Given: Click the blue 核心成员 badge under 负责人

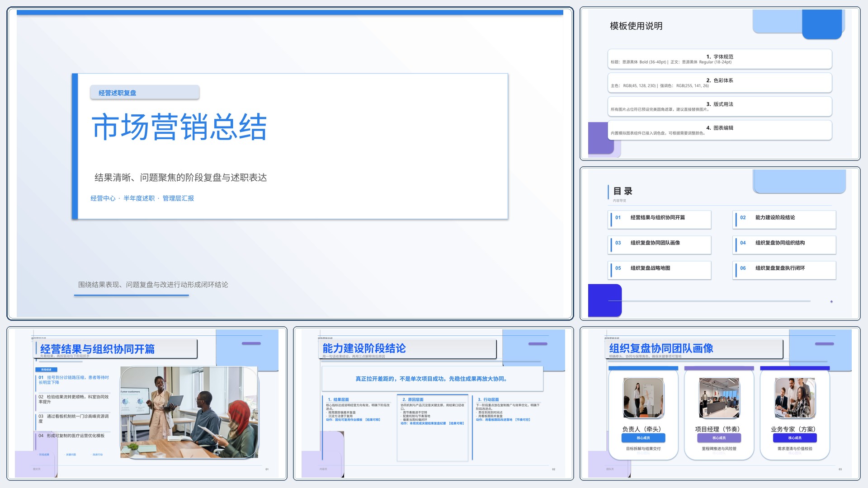Looking at the screenshot, I should pos(643,438).
